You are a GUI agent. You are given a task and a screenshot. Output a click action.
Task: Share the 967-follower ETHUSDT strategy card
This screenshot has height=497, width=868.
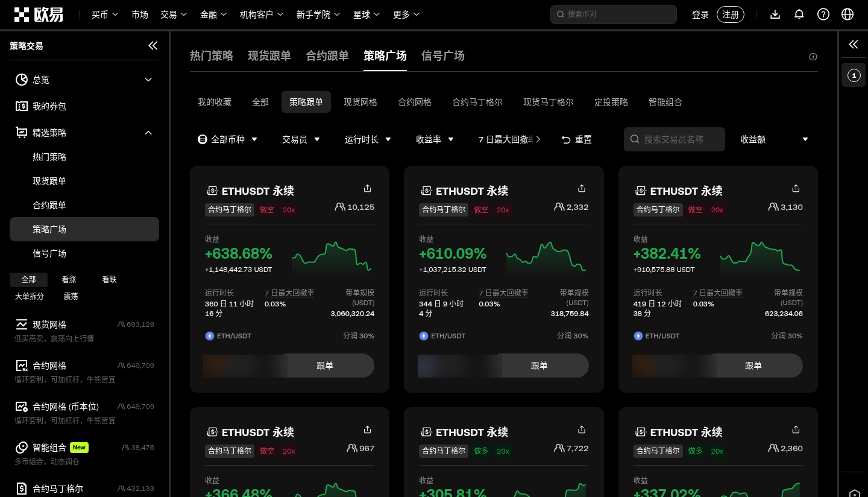368,429
